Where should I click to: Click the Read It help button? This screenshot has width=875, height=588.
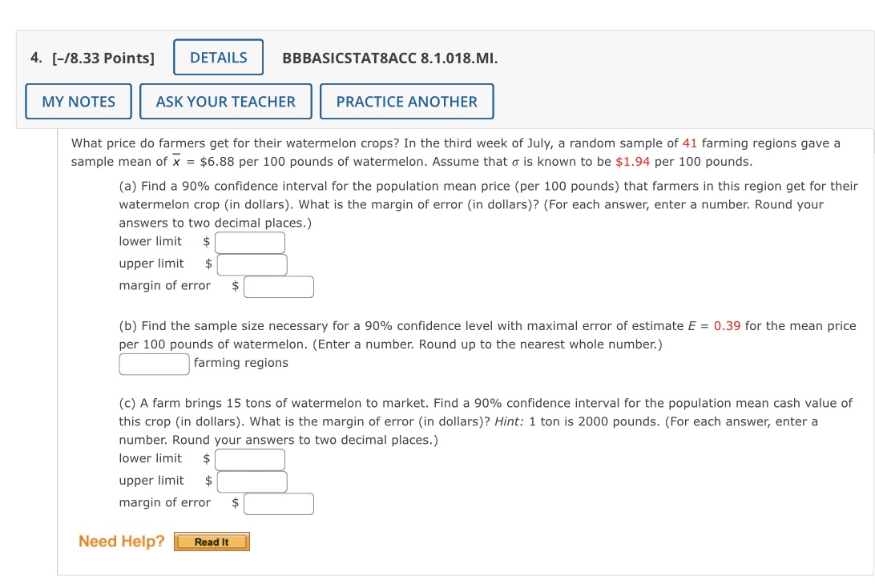(212, 542)
